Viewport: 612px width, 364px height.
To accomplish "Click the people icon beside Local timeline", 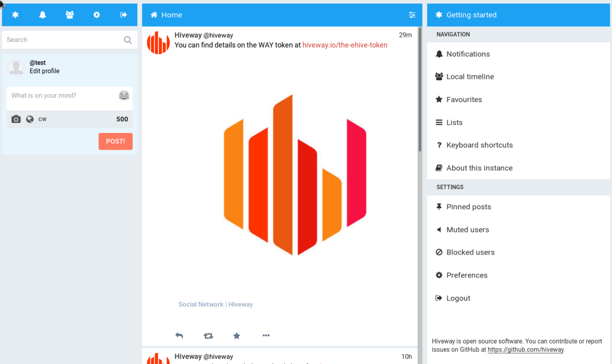I will point(439,76).
